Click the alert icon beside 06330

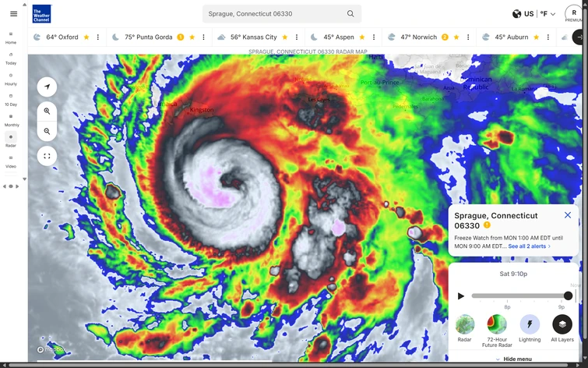coord(487,225)
